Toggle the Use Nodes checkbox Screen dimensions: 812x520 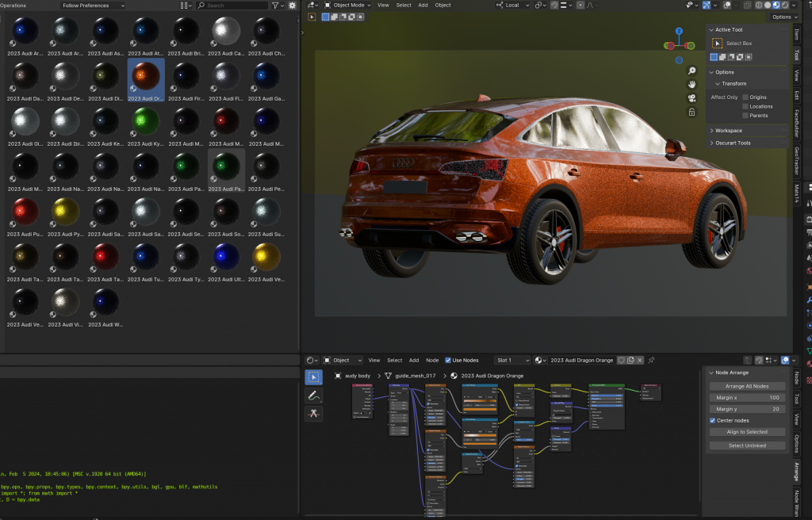tap(448, 360)
